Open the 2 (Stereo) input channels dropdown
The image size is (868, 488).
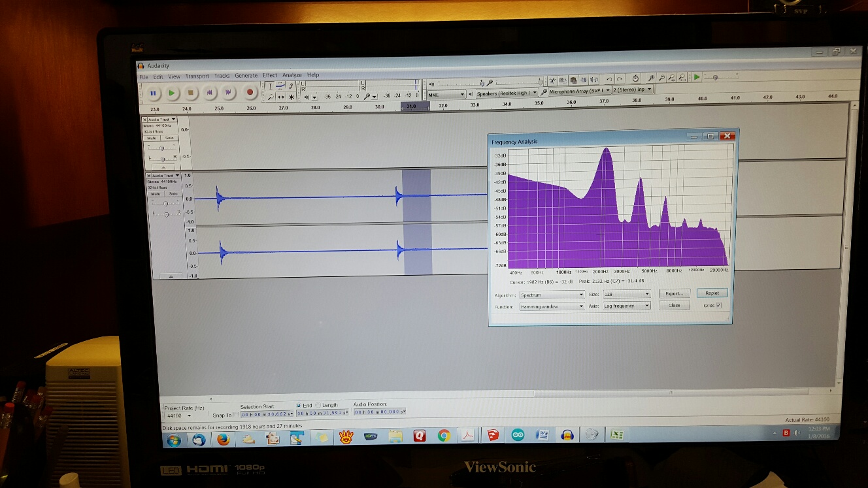(x=633, y=89)
